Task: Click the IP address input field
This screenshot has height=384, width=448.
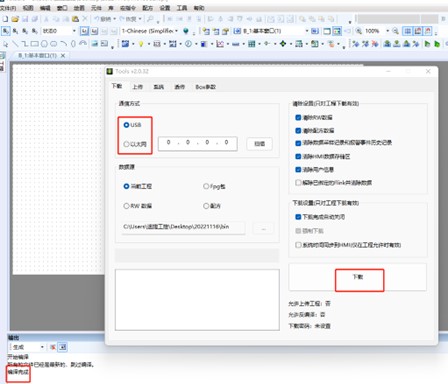Action: (x=198, y=144)
